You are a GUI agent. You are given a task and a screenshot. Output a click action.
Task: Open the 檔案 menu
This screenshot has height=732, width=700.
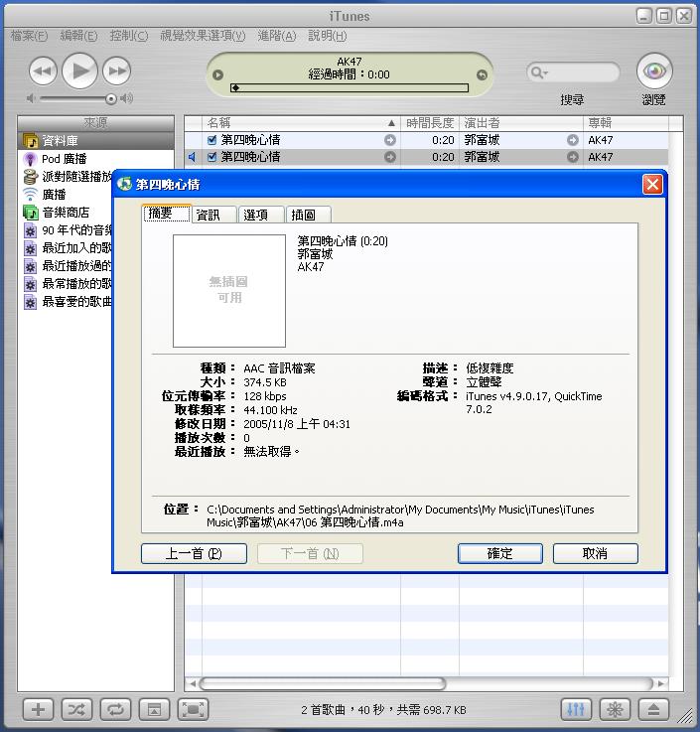[x=29, y=36]
